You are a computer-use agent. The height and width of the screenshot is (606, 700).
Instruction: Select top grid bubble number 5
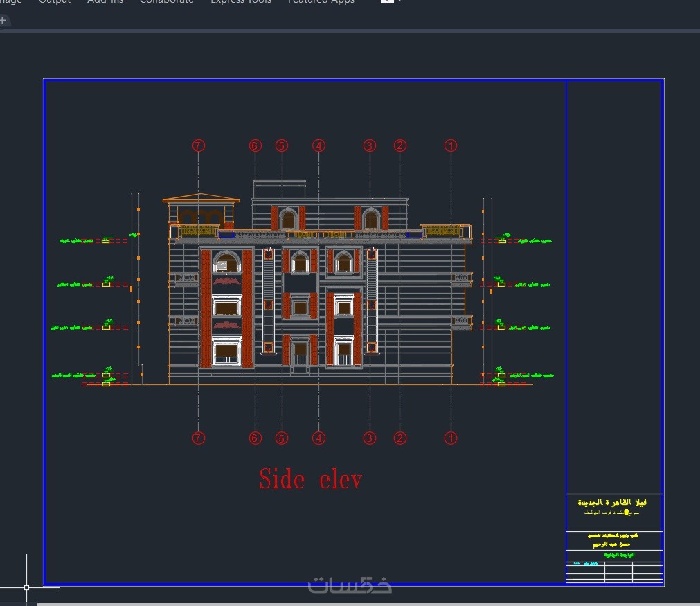[x=282, y=145]
